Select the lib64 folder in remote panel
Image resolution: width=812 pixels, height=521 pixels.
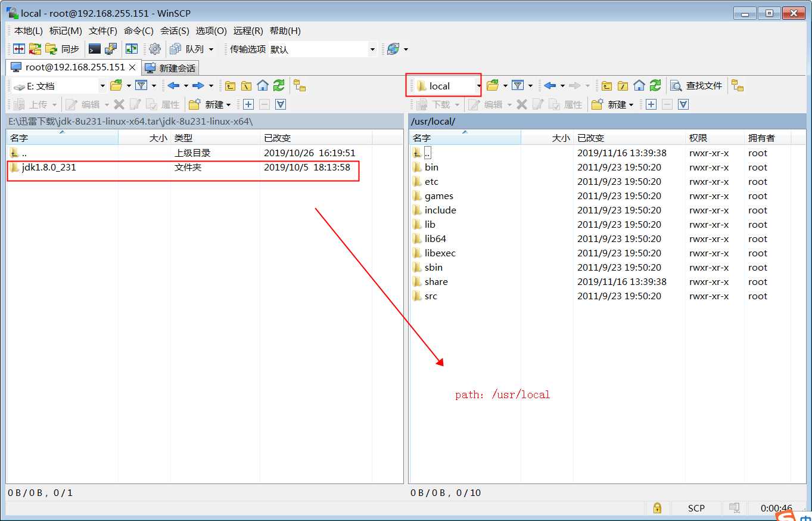point(435,239)
